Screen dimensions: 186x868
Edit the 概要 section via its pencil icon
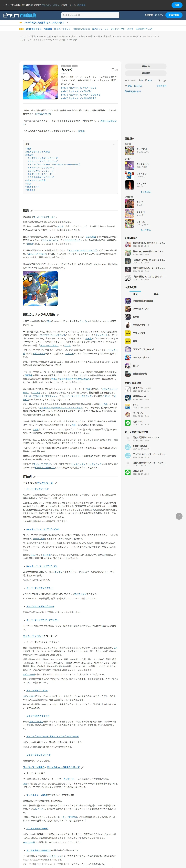(32, 211)
